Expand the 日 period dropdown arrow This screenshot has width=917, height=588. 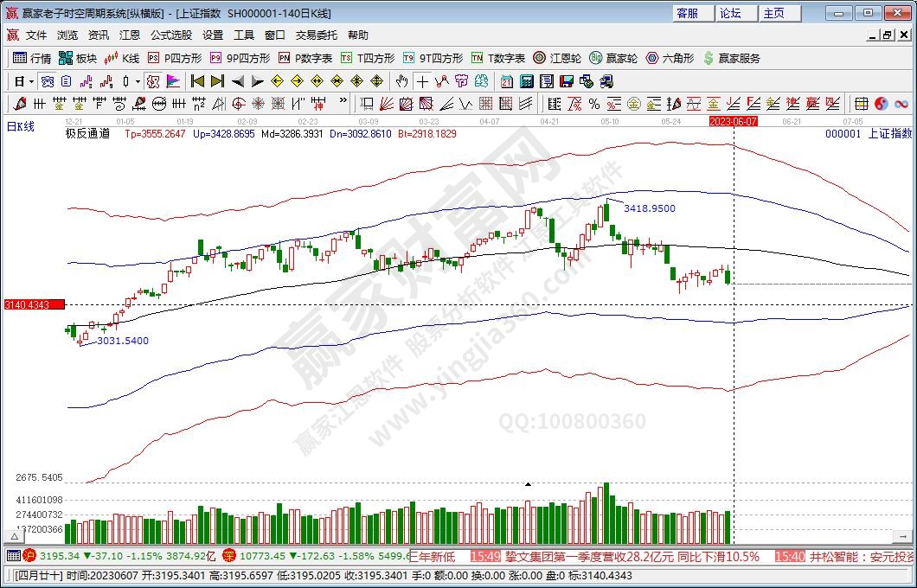[32, 81]
